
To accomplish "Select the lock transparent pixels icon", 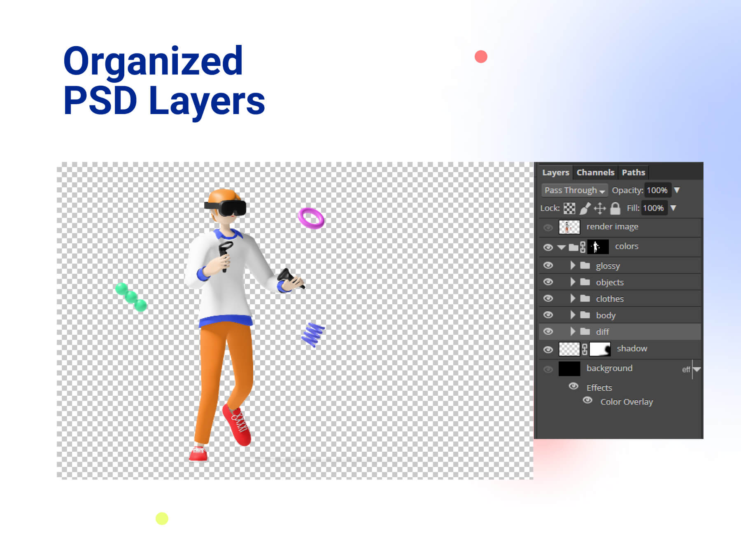I will pos(569,208).
